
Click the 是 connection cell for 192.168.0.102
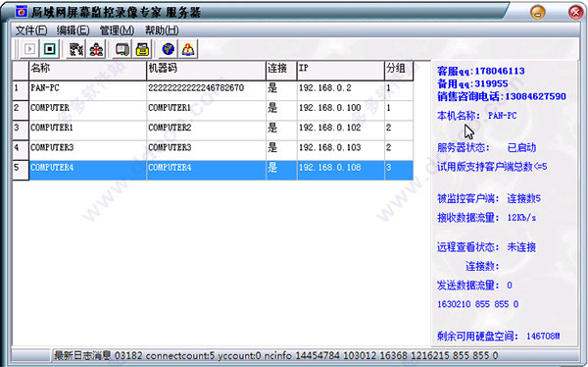pos(281,131)
